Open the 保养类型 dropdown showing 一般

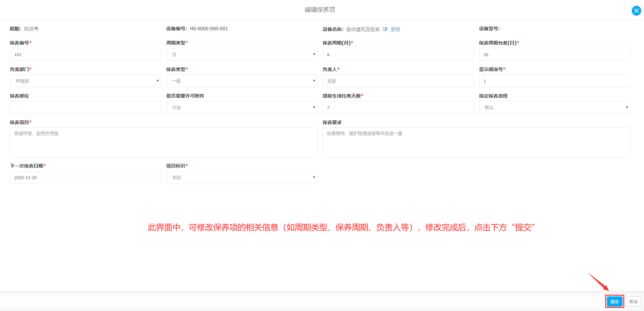242,81
